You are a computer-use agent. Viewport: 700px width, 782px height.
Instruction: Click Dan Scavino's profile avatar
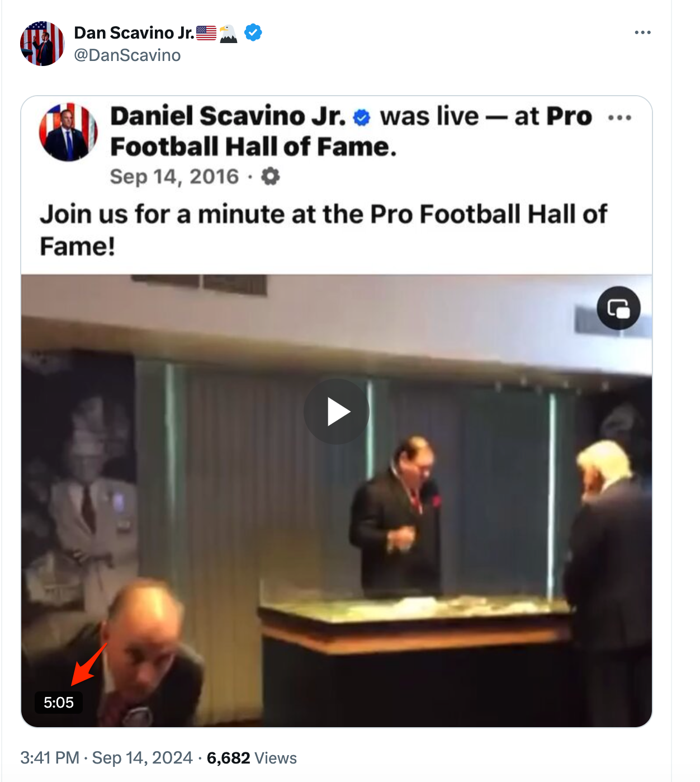[42, 44]
